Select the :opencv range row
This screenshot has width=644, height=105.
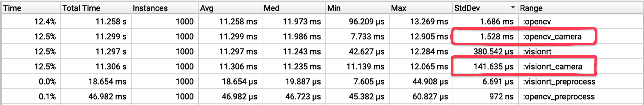(537, 22)
